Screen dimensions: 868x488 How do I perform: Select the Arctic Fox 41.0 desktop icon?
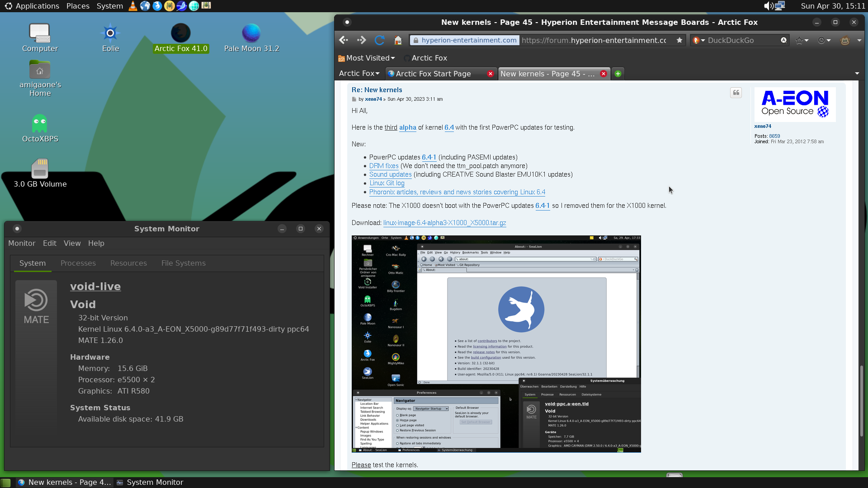(181, 38)
